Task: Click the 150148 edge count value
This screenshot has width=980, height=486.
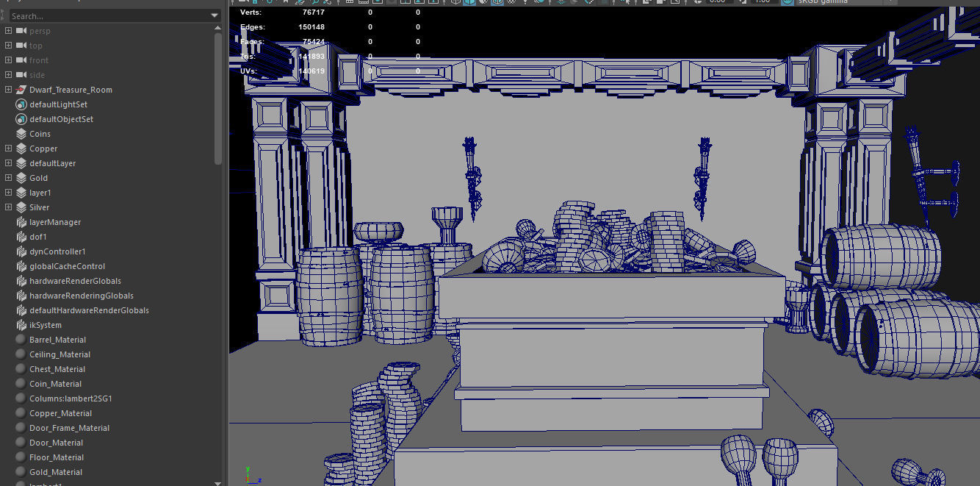Action: click(311, 27)
